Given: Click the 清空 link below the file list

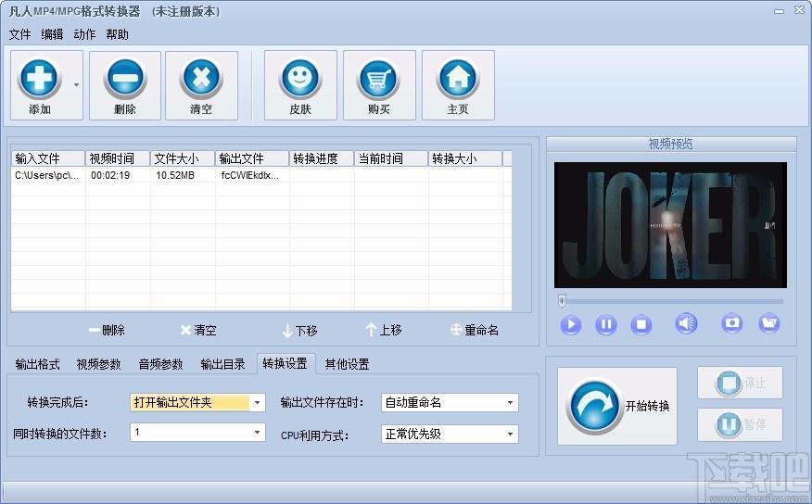Looking at the screenshot, I should 198,330.
